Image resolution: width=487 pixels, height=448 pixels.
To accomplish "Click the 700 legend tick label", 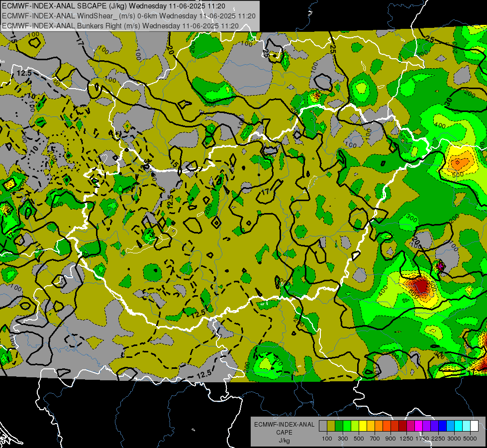I will [375, 439].
